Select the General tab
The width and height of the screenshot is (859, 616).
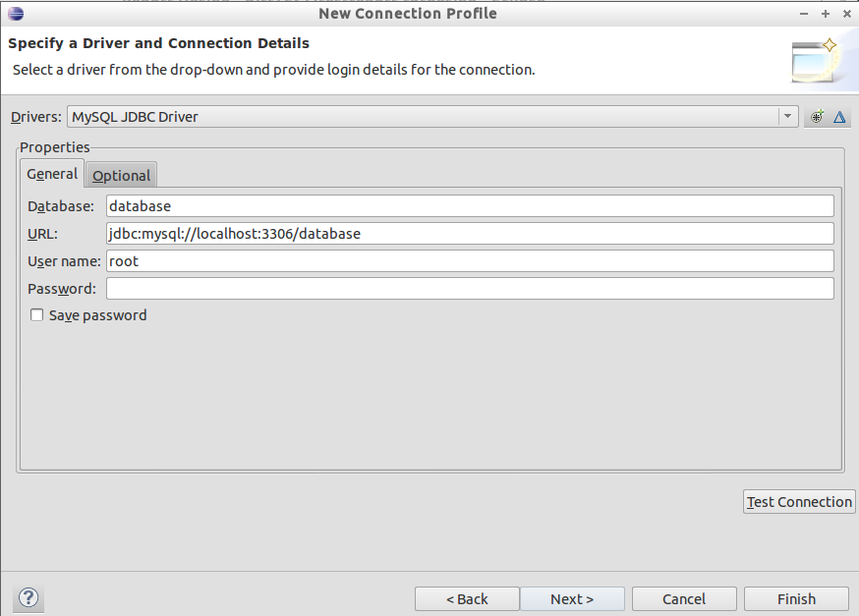pos(52,174)
